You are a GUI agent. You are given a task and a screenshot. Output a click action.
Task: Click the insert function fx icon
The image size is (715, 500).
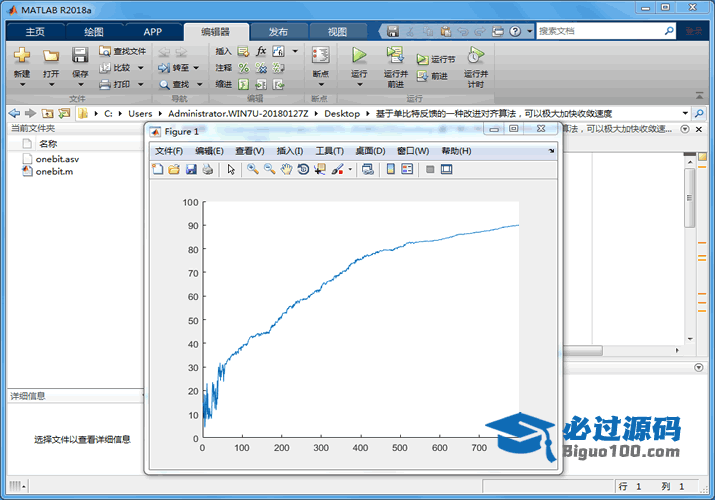261,51
